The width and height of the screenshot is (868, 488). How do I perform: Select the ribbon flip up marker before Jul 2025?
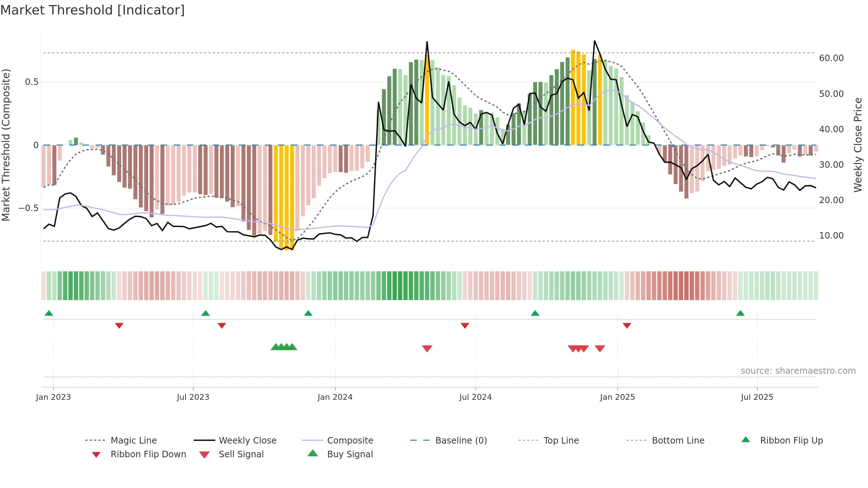[740, 313]
